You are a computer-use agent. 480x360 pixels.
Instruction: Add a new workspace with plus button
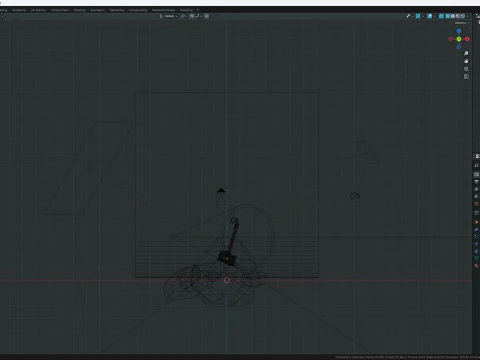(x=198, y=10)
